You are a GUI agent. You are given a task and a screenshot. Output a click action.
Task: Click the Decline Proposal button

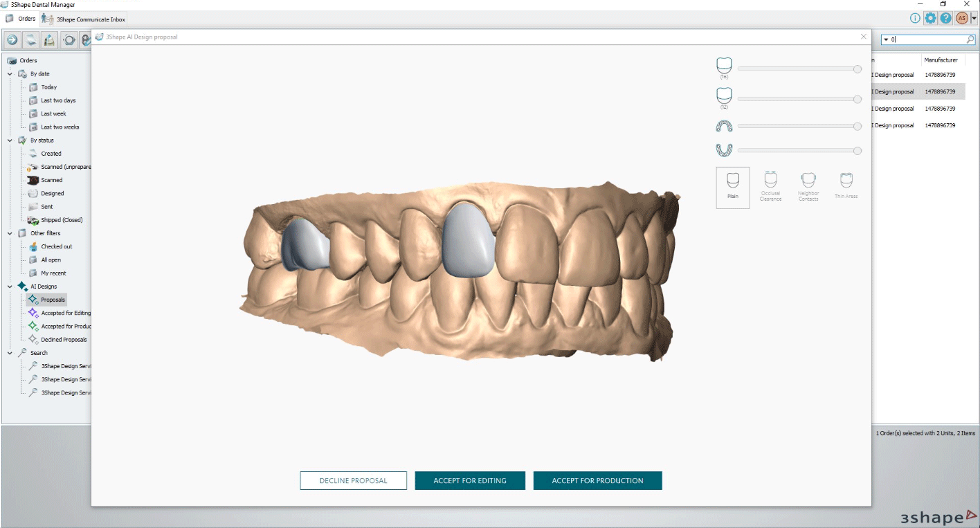353,481
